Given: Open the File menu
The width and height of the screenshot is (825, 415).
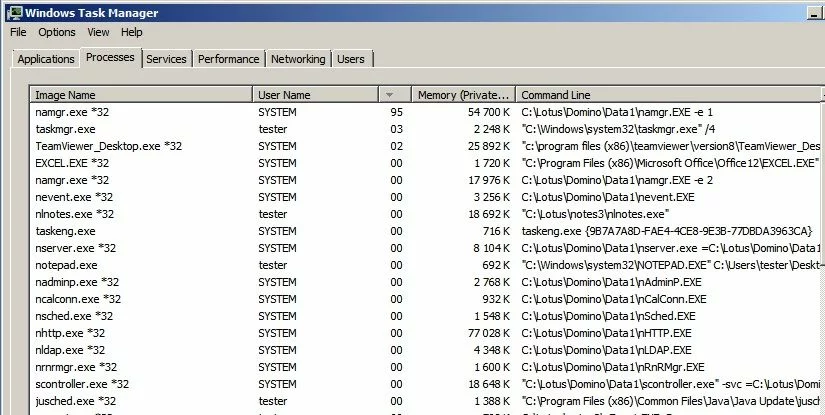Looking at the screenshot, I should pyautogui.click(x=18, y=32).
